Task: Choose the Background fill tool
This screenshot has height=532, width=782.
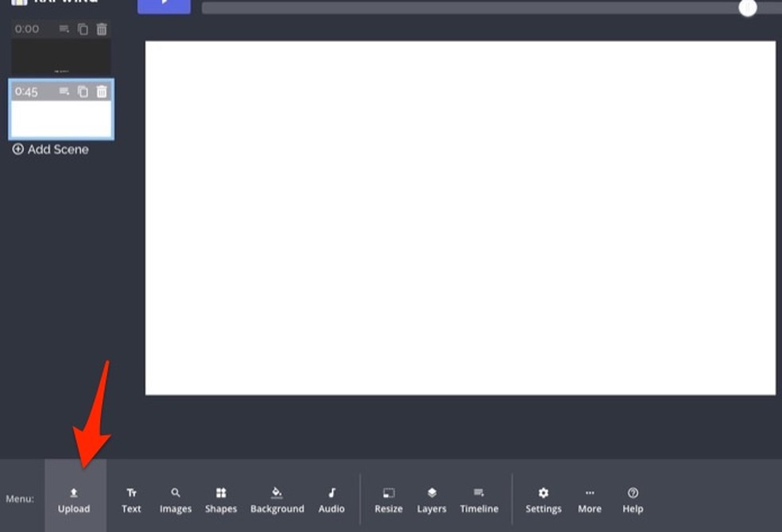Action: click(x=277, y=500)
